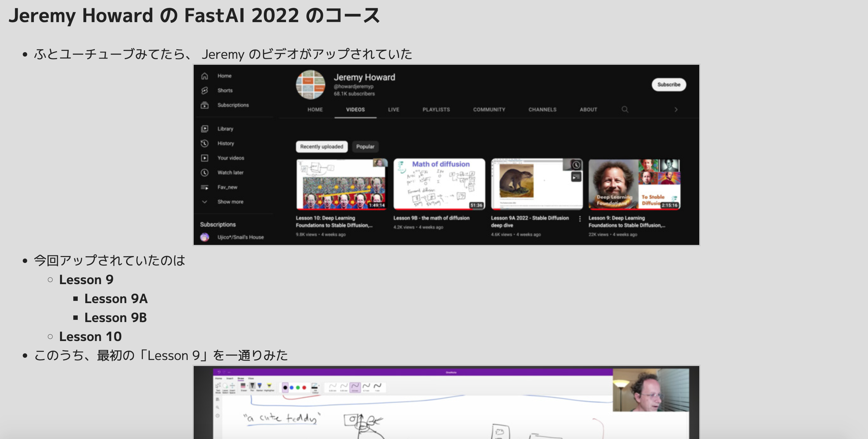Open the OneNote View ribbon tab
This screenshot has width=868, height=439.
[251, 379]
